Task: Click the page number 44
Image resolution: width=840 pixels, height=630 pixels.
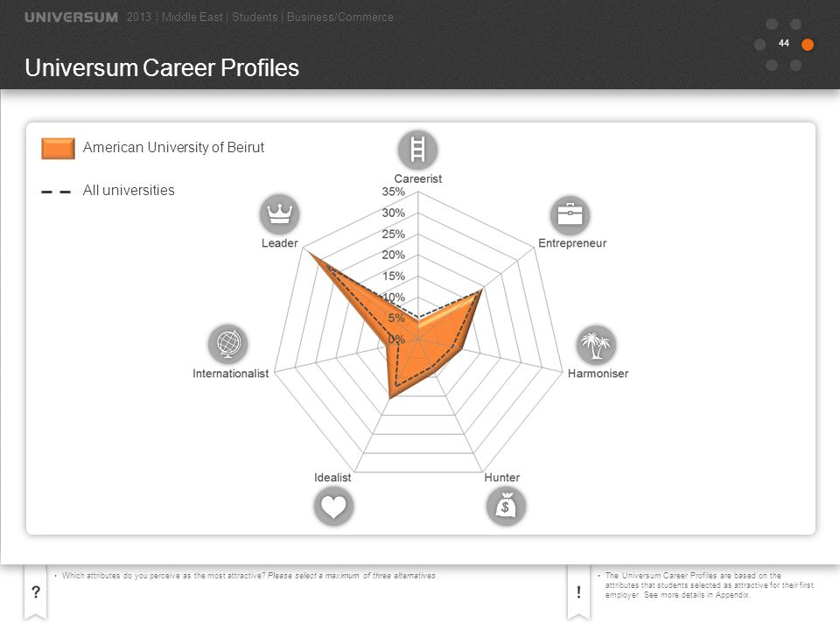Action: pyautogui.click(x=784, y=44)
